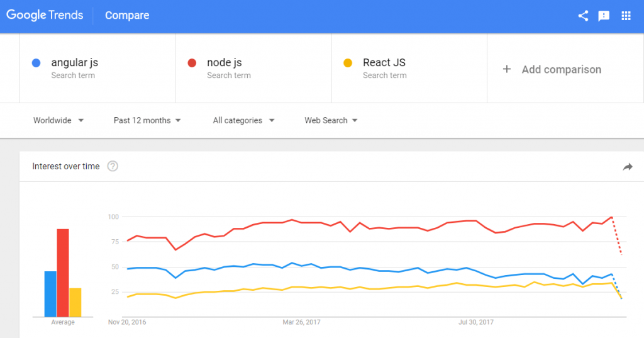The height and width of the screenshot is (338, 644).
Task: Open the Google apps grid icon
Action: click(626, 16)
